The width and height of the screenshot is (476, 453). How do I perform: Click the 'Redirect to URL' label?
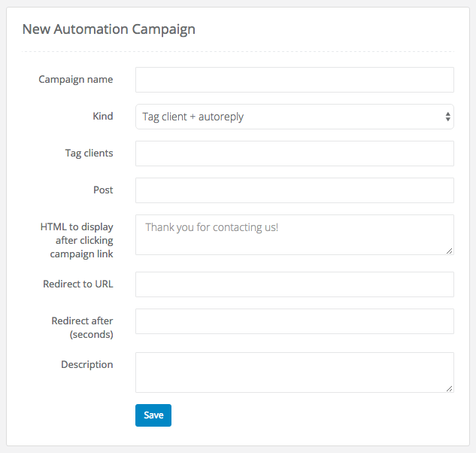click(x=78, y=284)
